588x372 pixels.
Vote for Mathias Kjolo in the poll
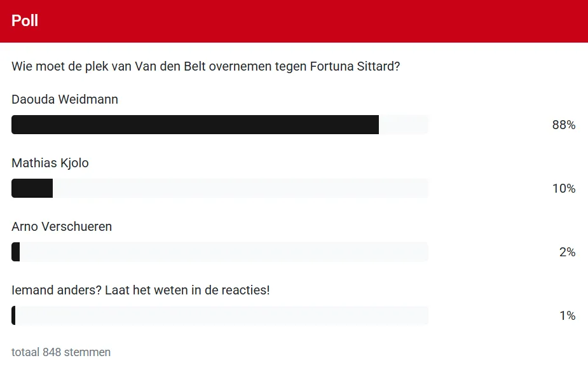pos(50,163)
